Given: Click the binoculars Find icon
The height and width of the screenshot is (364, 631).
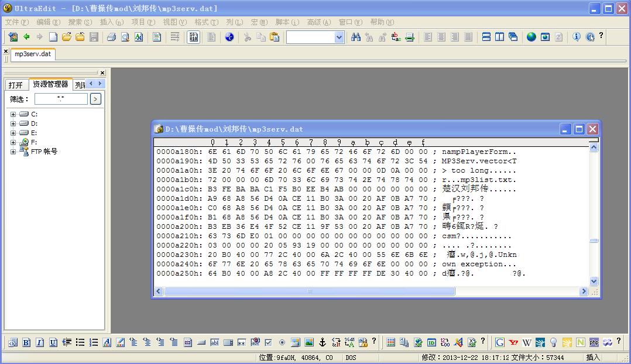Looking at the screenshot, I should pyautogui.click(x=356, y=37).
